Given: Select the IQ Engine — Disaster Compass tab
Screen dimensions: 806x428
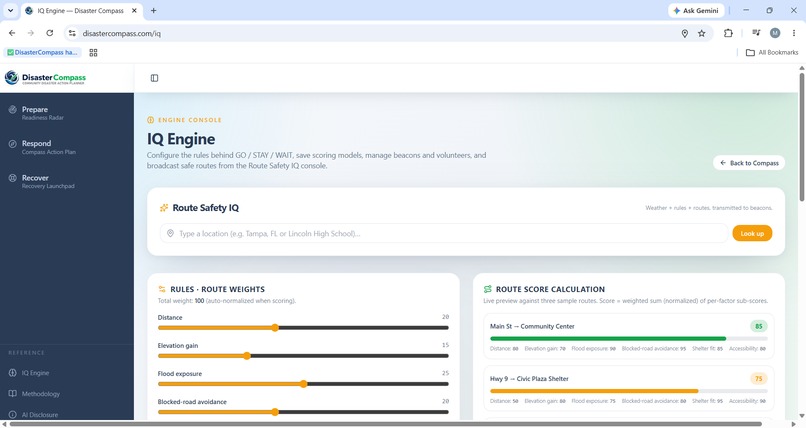Looking at the screenshot, I should click(82, 10).
